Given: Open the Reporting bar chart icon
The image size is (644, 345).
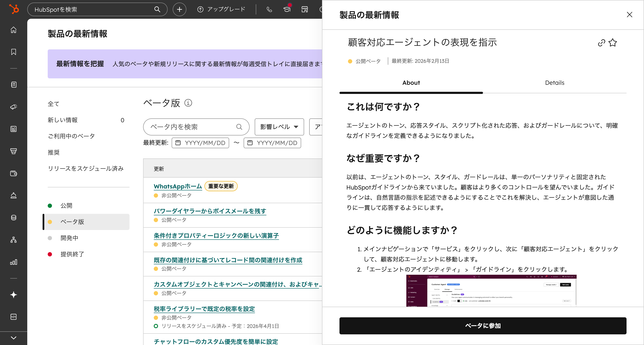Looking at the screenshot, I should click(13, 262).
